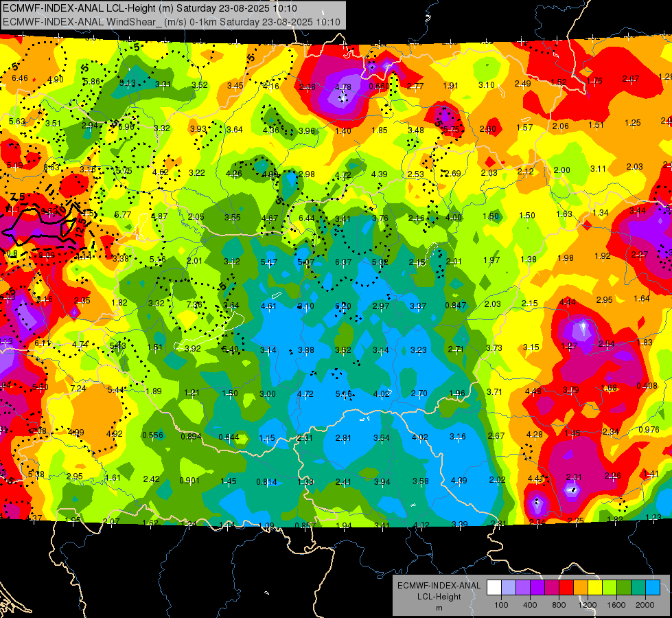
Task: Click the orange legend swatch
Action: point(581,588)
